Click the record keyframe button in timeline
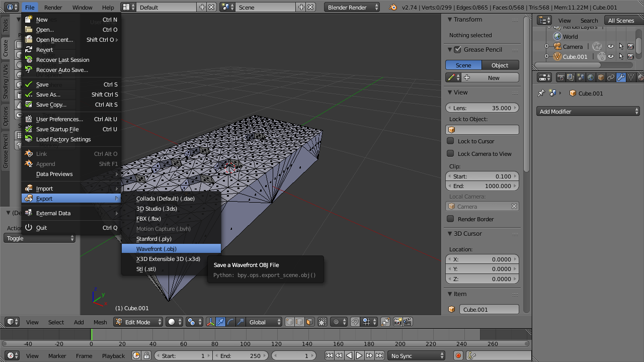 [458, 355]
